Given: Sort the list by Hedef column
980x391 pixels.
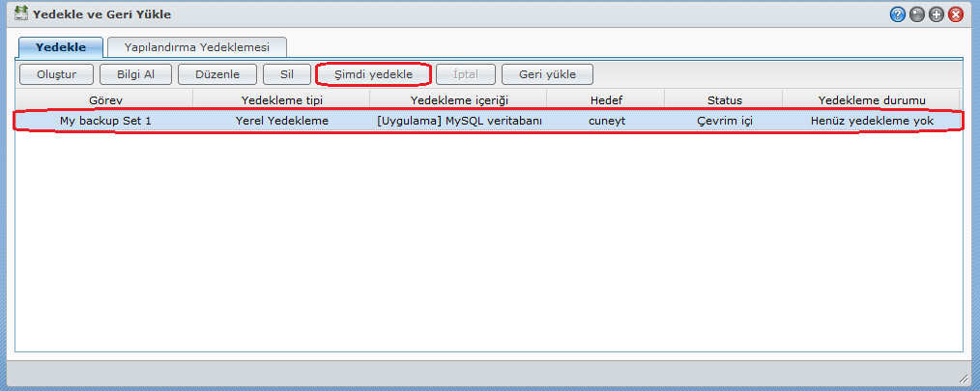Looking at the screenshot, I should click(x=606, y=99).
